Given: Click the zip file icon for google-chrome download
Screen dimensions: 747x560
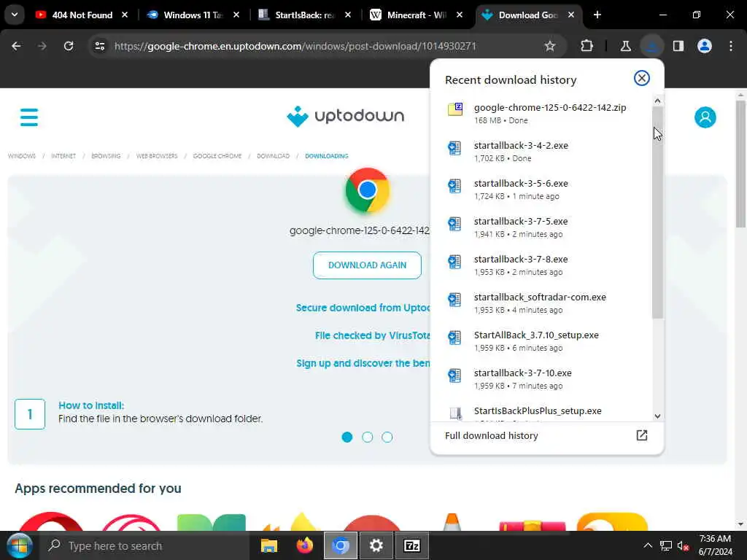Looking at the screenshot, I should (x=455, y=109).
